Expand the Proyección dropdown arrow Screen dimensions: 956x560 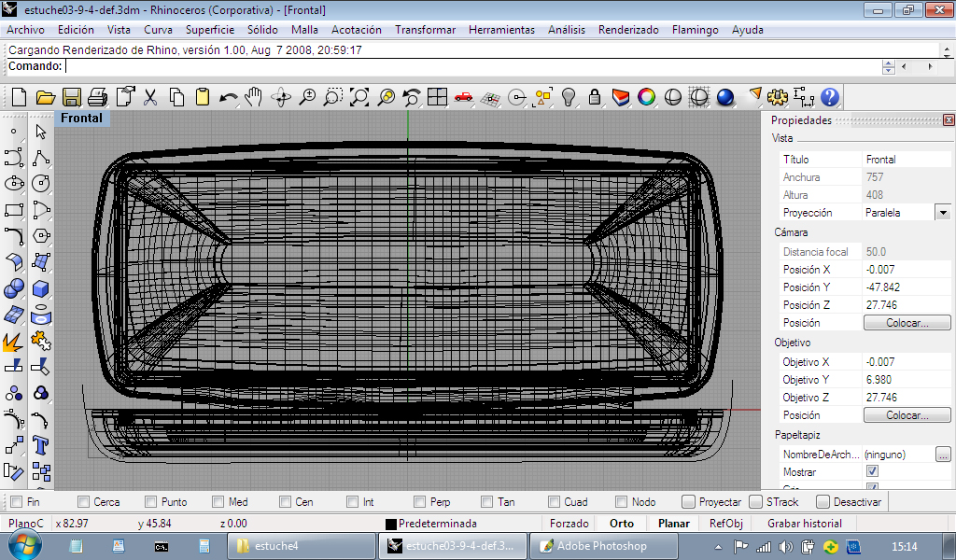click(942, 213)
